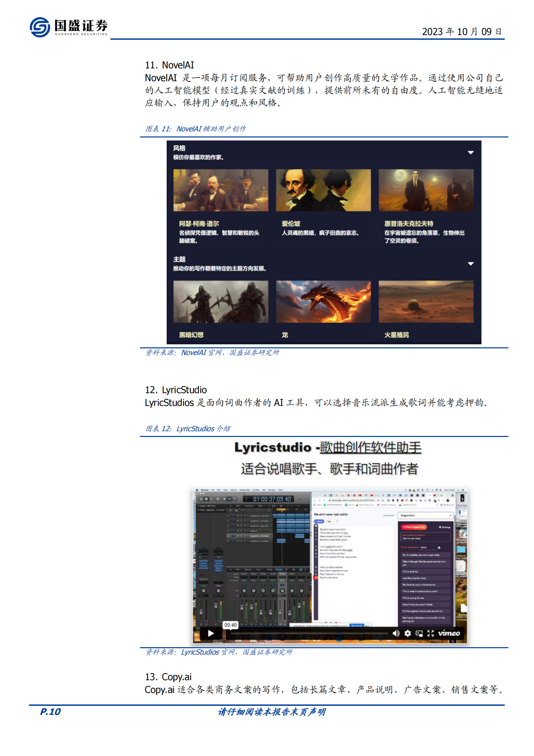Screen dimensions: 534x756
Task: Play the LyricStudio Vimeo video
Action: (x=210, y=633)
